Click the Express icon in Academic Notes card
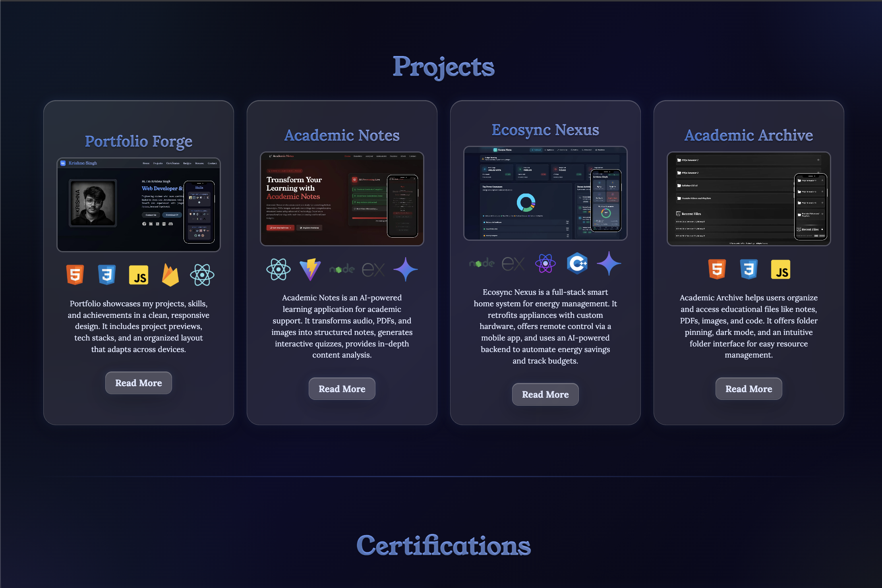The width and height of the screenshot is (882, 588). pos(373,270)
